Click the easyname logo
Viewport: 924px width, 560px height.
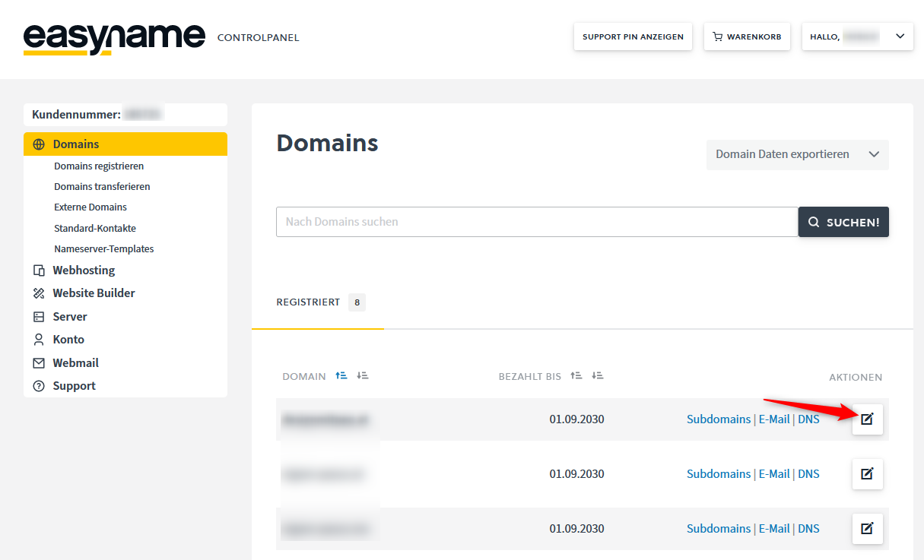114,39
